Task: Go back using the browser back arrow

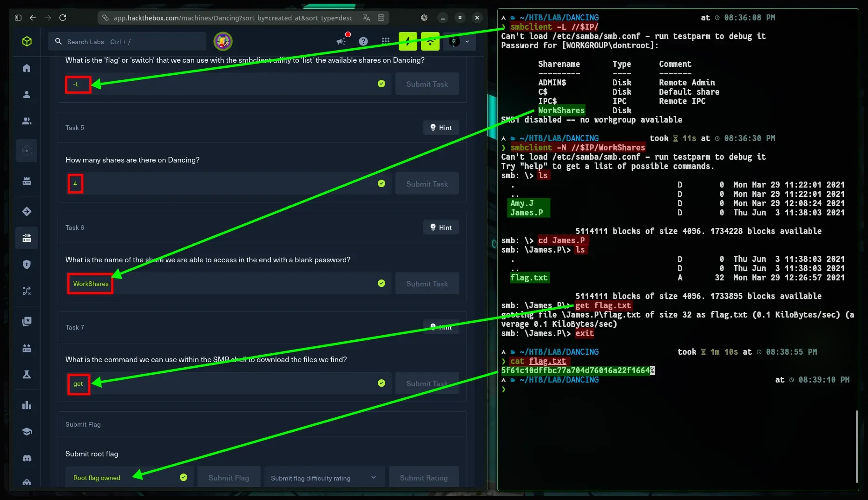Action: [x=33, y=18]
